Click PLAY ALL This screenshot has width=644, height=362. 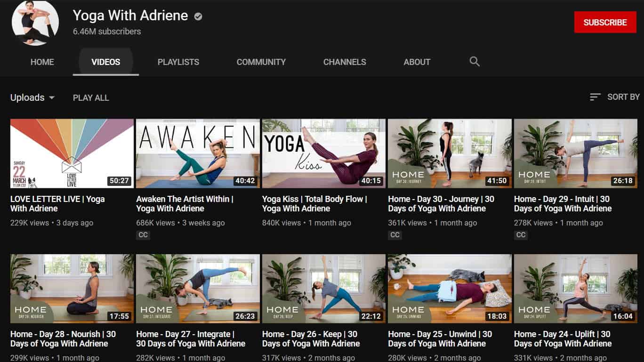coord(91,97)
